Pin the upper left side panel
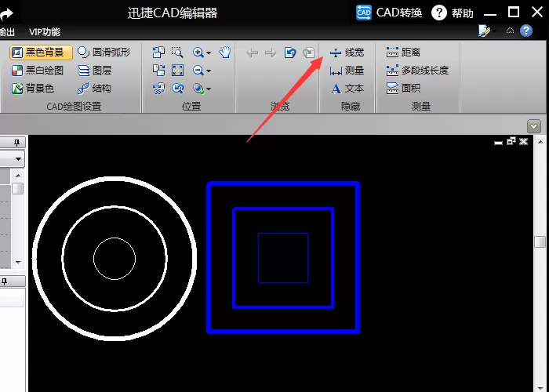The height and width of the screenshot is (392, 549). tap(16, 143)
